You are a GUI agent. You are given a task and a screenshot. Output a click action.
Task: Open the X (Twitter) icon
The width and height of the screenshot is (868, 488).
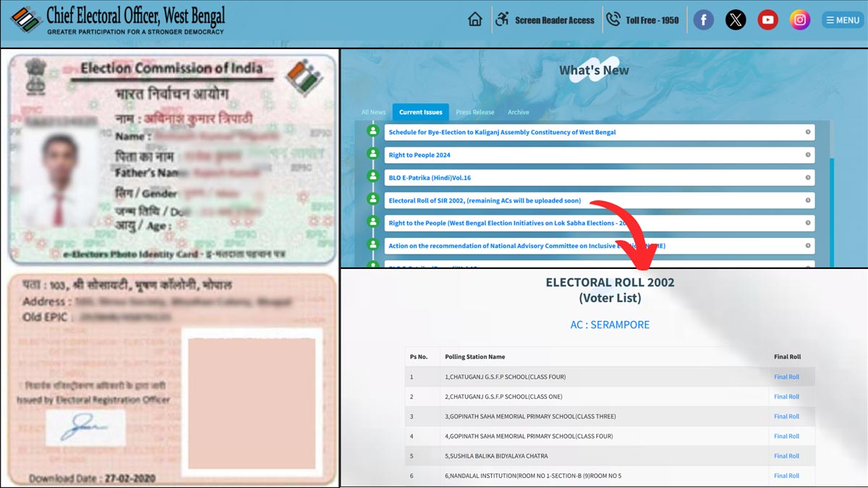(736, 20)
